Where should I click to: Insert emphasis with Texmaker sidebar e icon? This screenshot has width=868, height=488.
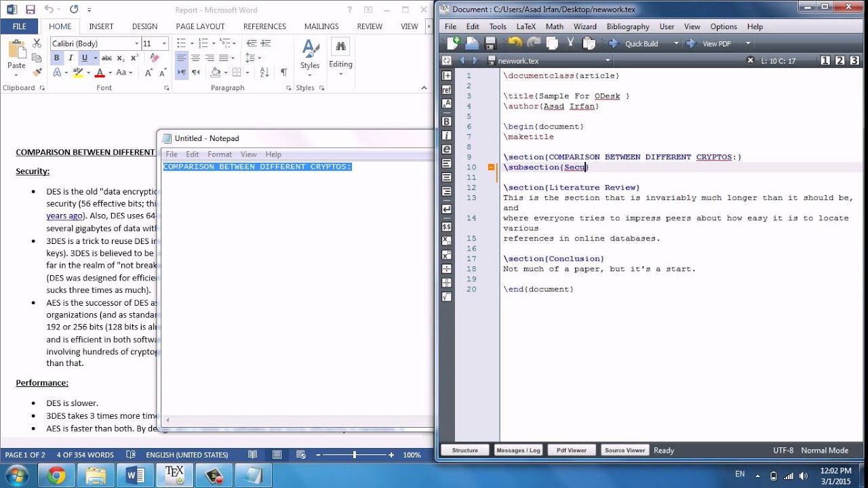446,149
